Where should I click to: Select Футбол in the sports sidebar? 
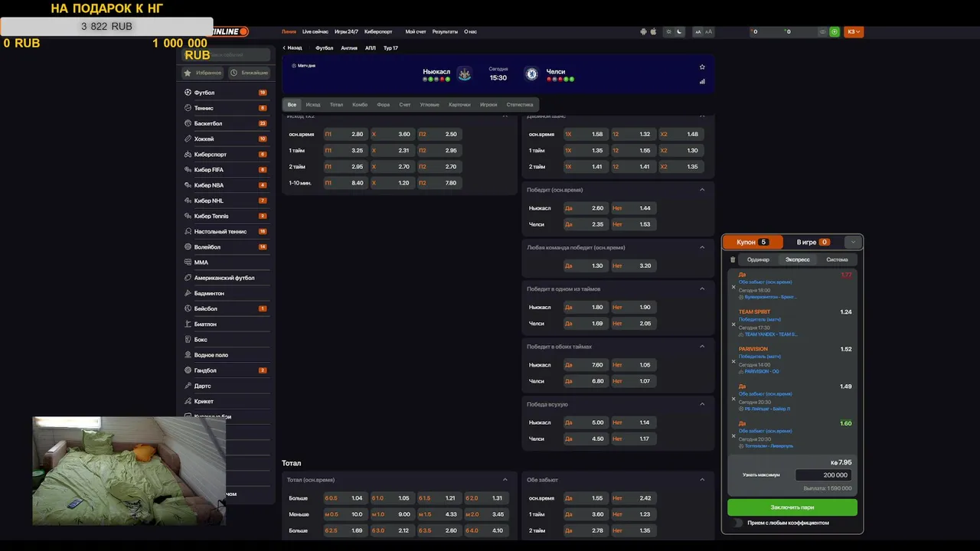pyautogui.click(x=226, y=93)
